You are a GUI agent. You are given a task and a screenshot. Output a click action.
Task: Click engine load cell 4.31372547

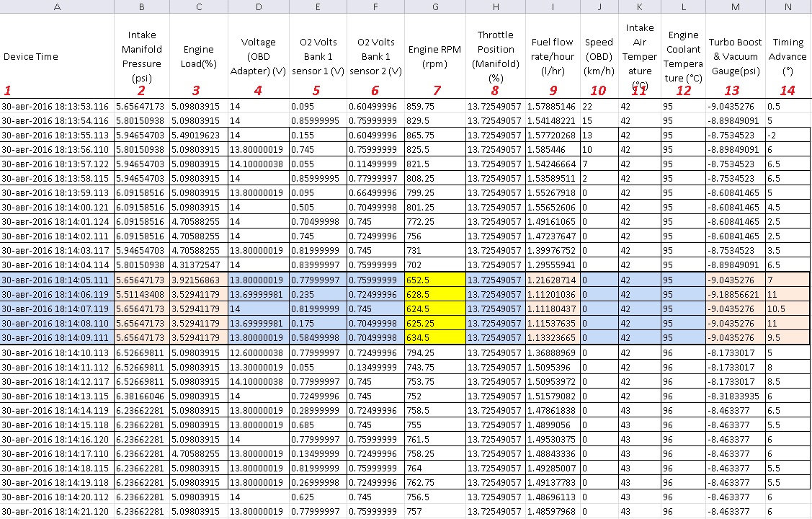199,265
